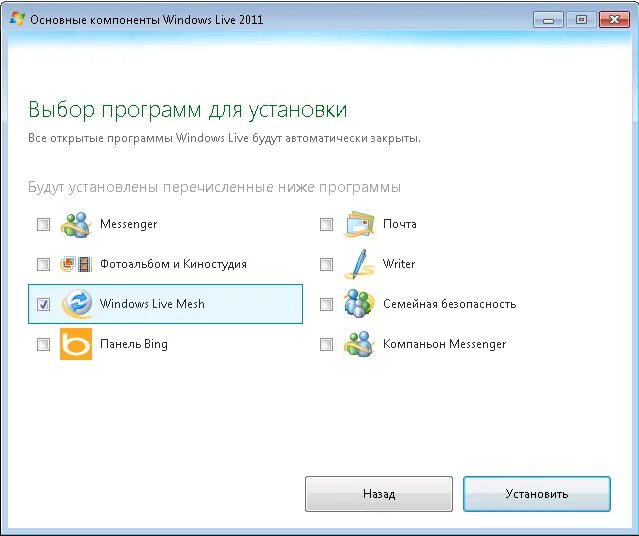Click the heading Выбор программ для установки
The height and width of the screenshot is (536, 639).
click(x=187, y=110)
